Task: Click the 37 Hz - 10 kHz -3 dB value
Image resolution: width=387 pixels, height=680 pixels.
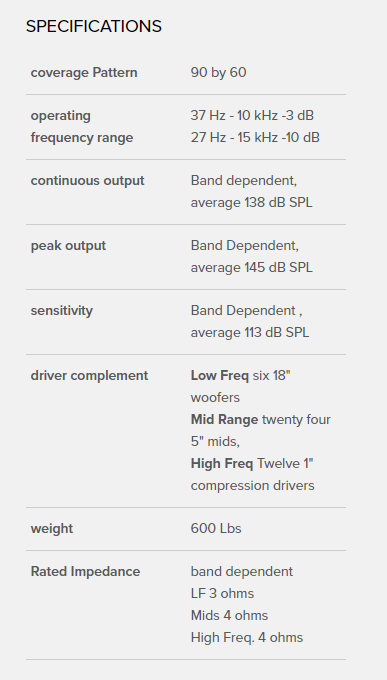Action: pos(252,116)
